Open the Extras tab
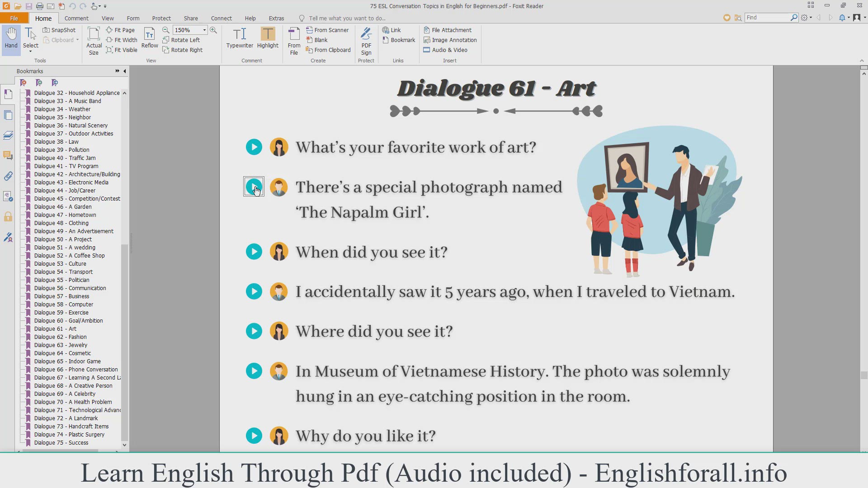 coord(276,18)
